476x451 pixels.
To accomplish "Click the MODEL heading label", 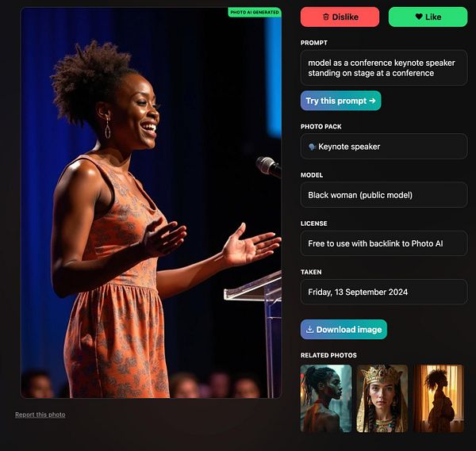I will tap(312, 175).
